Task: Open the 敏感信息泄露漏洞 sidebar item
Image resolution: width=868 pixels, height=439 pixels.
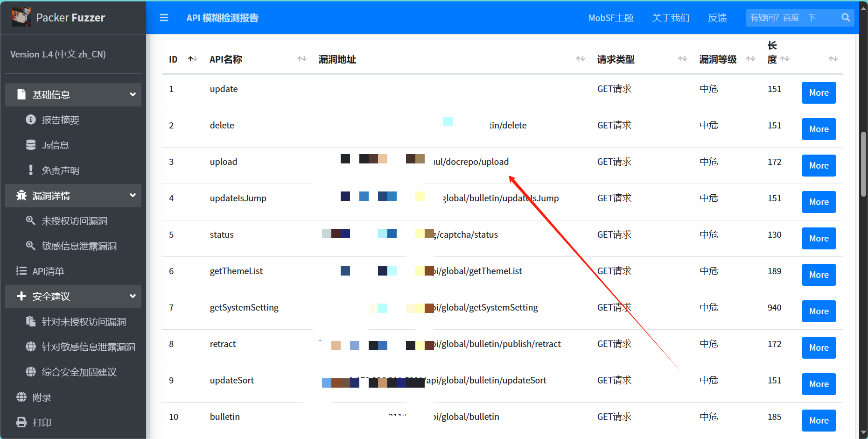Action: (x=73, y=246)
